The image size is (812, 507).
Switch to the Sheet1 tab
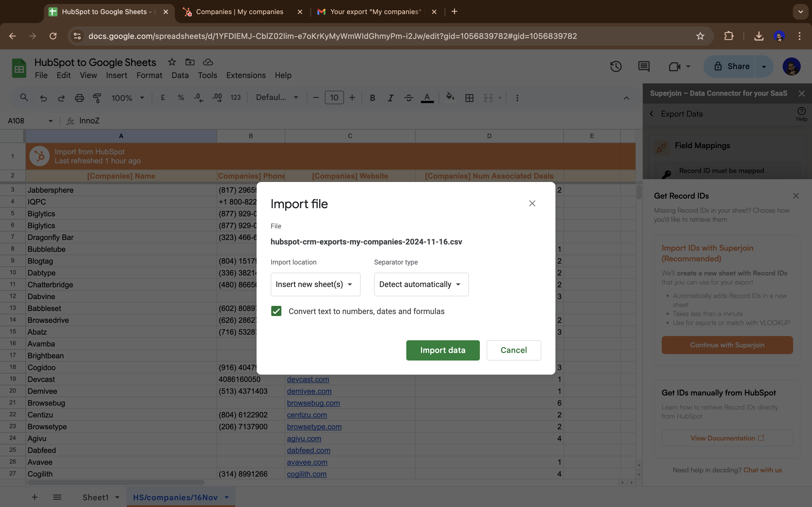click(x=96, y=497)
